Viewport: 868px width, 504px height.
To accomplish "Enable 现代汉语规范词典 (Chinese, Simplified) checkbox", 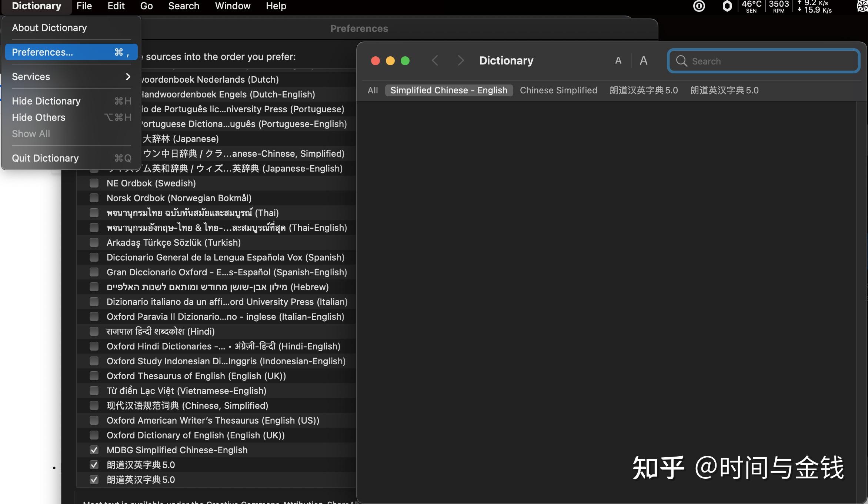I will (94, 405).
